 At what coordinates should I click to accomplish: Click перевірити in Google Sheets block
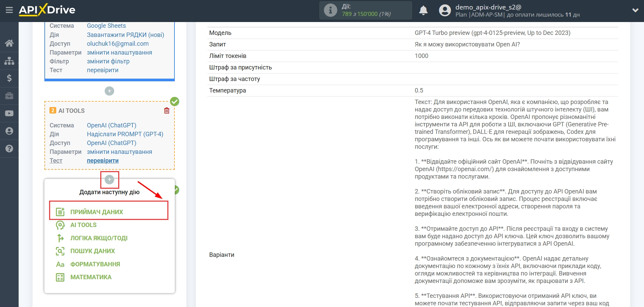[103, 70]
